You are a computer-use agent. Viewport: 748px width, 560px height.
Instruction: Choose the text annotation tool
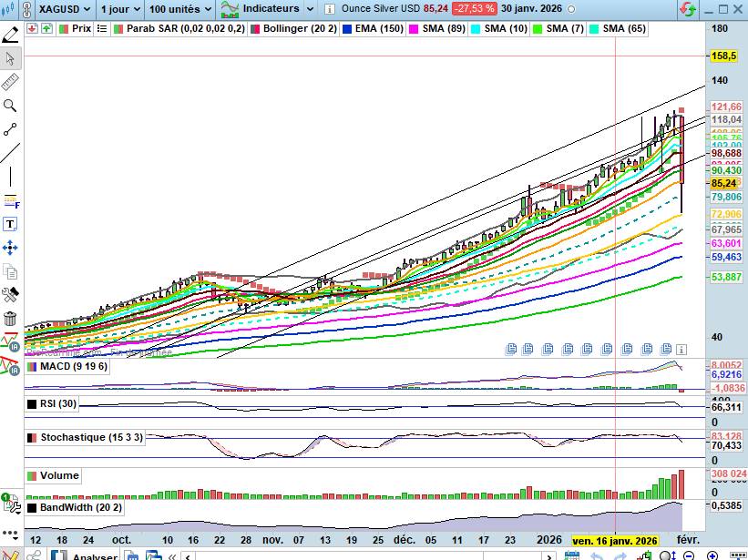10,224
